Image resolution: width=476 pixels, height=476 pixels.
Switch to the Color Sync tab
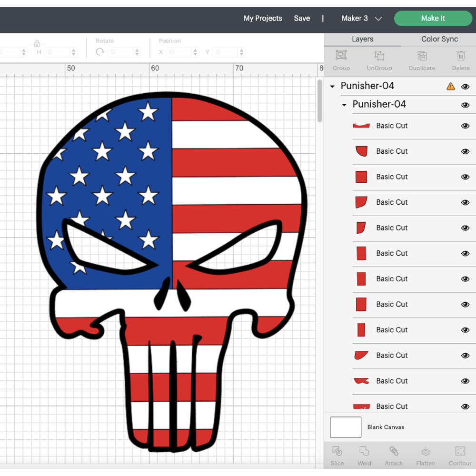coord(438,39)
